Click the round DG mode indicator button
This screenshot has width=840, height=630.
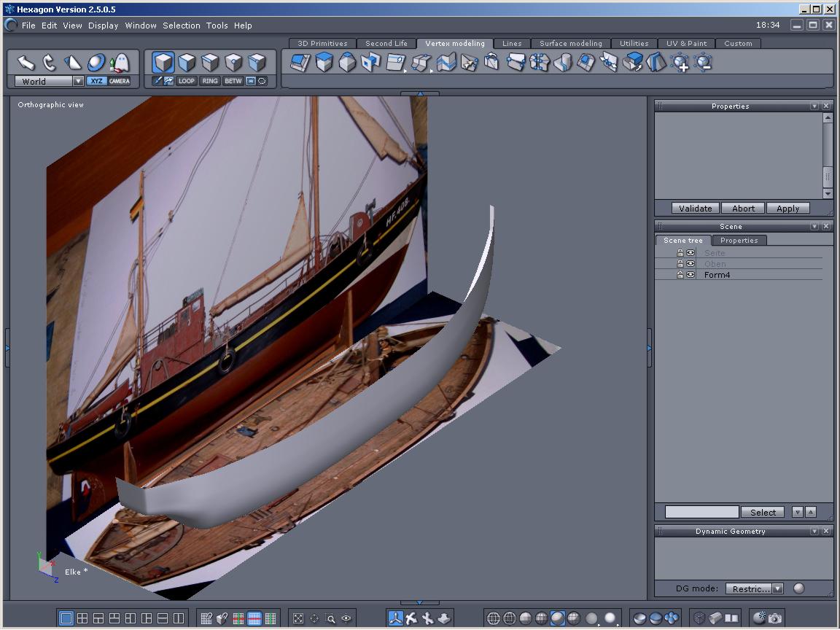click(798, 588)
